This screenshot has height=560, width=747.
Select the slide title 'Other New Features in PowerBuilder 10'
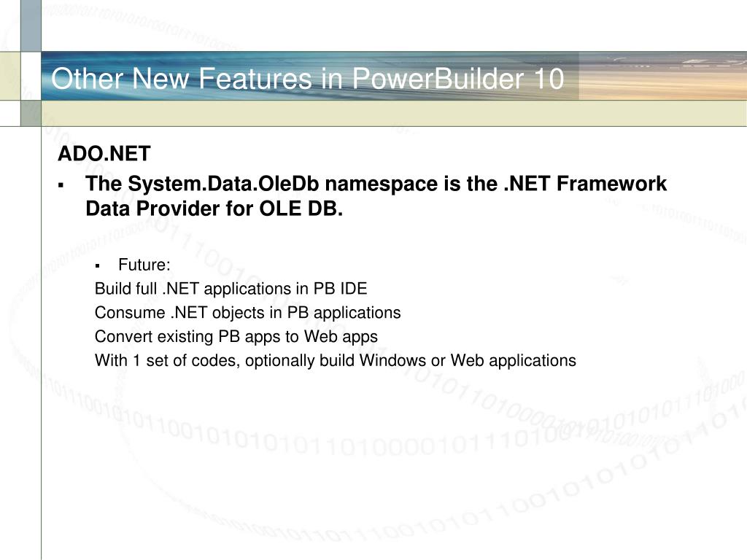(308, 79)
